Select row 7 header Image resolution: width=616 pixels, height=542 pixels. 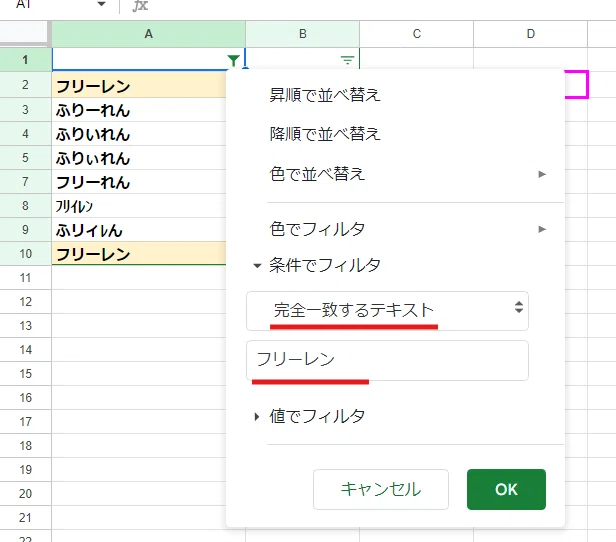click(26, 182)
